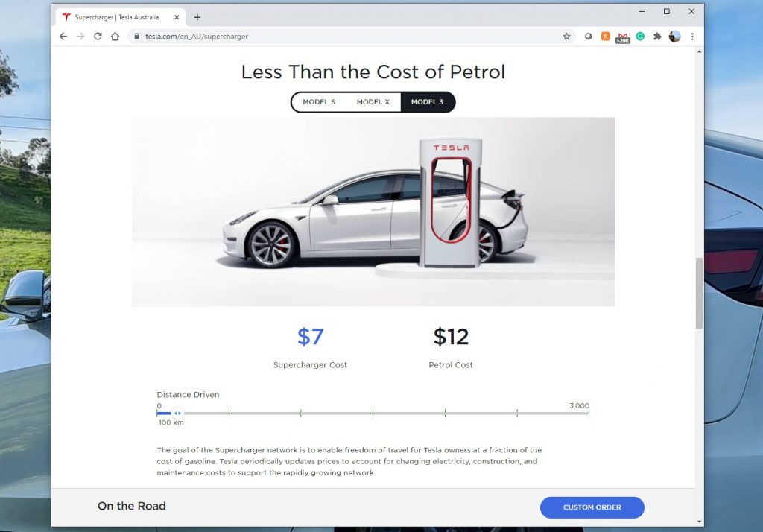The width and height of the screenshot is (763, 532).
Task: Click the scroll-down arrow at the bottom of the scrollbar
Action: pos(699,522)
